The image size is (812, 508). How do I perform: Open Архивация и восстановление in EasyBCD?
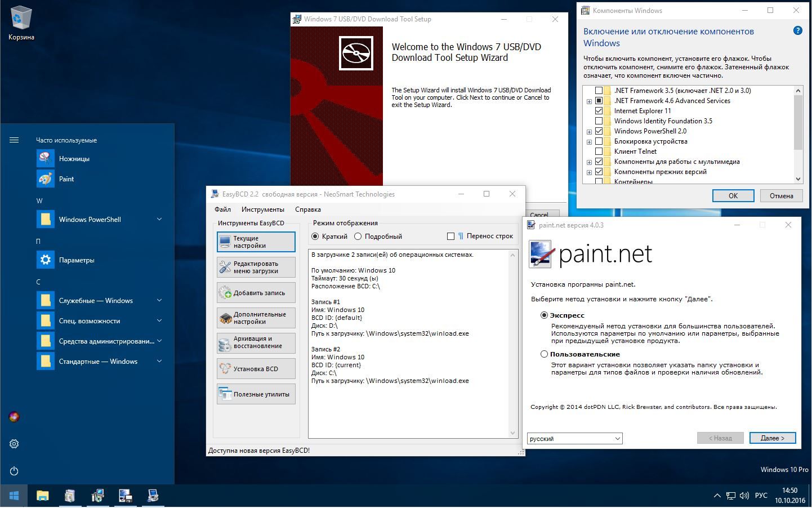(x=256, y=342)
